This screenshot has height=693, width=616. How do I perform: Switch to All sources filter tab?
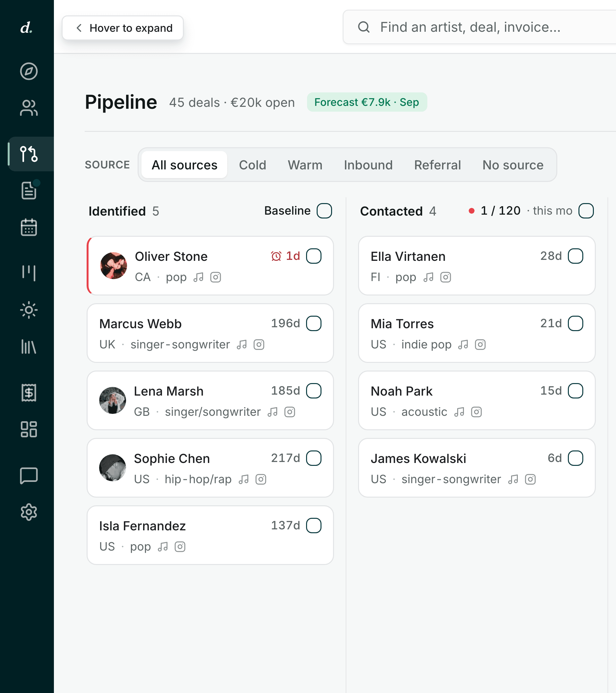(184, 165)
